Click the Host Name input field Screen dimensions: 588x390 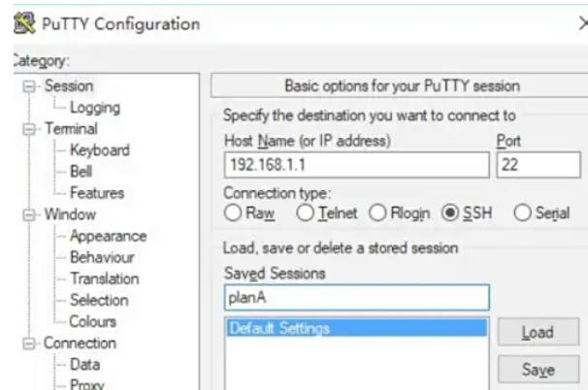(x=356, y=165)
